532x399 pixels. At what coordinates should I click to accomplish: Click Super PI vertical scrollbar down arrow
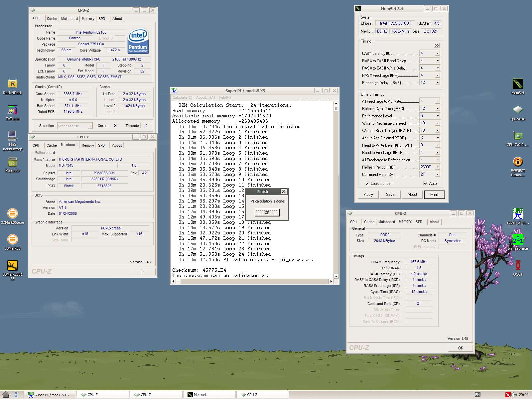(x=336, y=276)
